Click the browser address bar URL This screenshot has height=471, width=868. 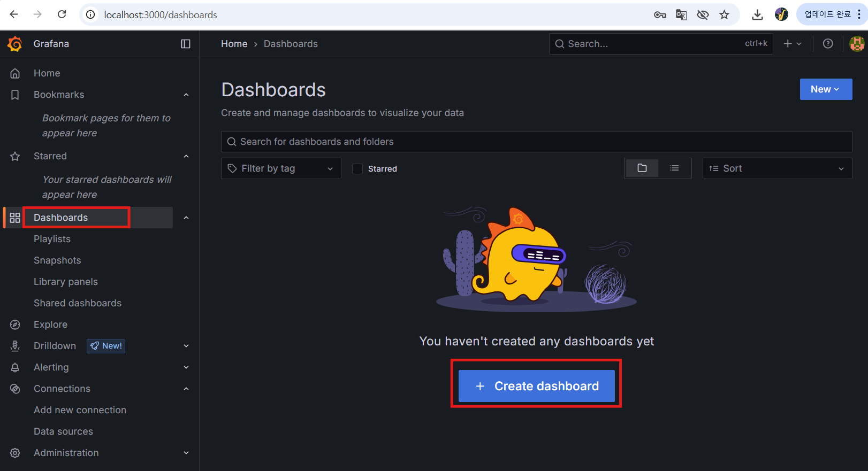161,15
